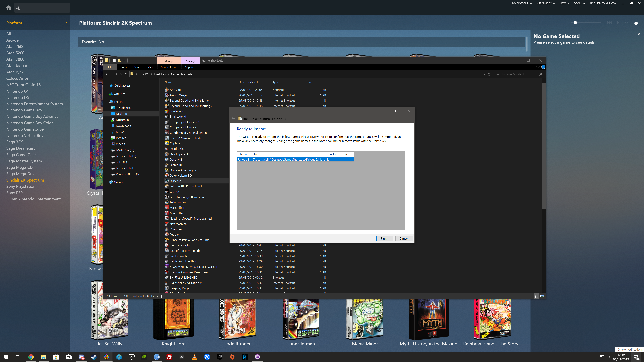Image resolution: width=644 pixels, height=362 pixels.
Task: Open Steam from the taskbar
Action: click(94, 357)
